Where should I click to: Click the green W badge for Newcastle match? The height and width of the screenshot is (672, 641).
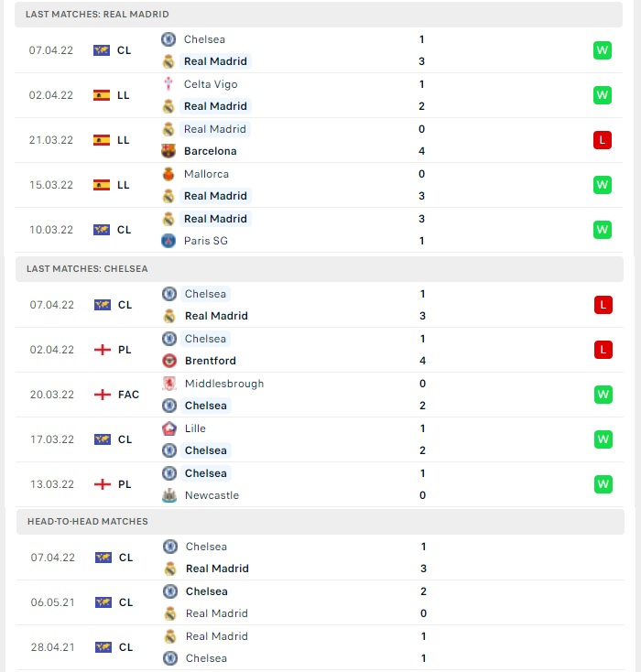pos(603,484)
